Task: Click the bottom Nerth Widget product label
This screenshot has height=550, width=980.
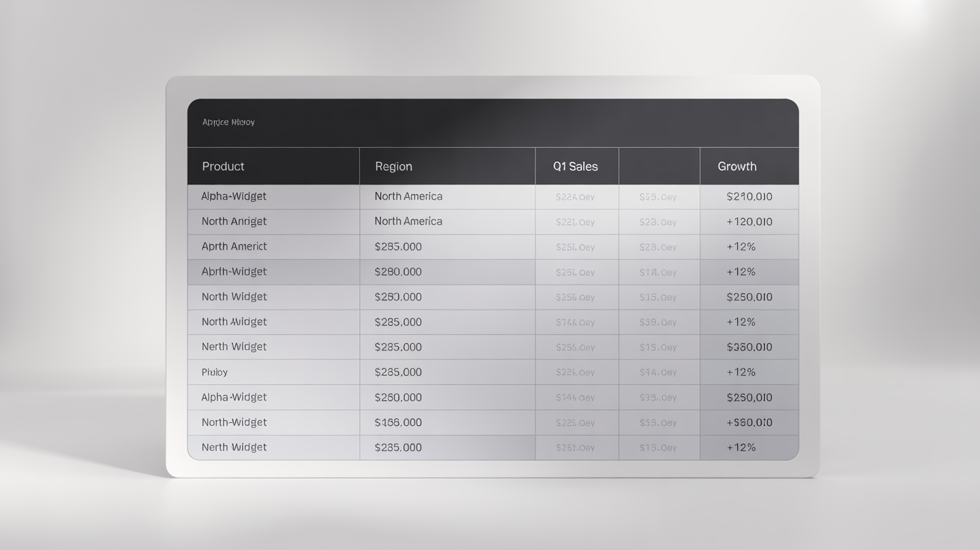Action: coord(235,447)
